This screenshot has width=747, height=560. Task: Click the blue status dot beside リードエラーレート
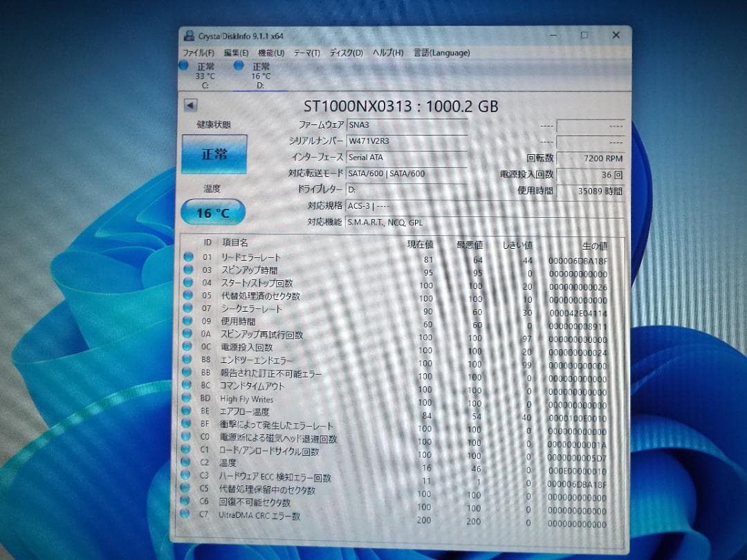pyautogui.click(x=188, y=256)
